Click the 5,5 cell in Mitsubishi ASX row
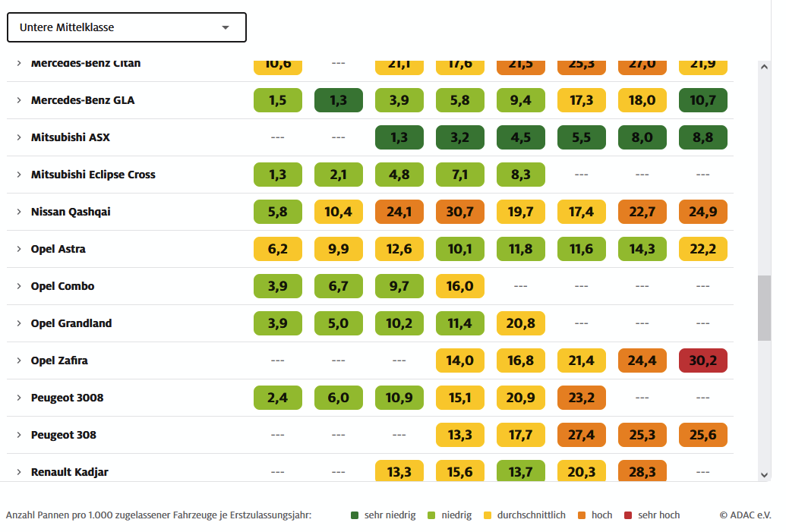Screen dimensions: 786x532 tap(582, 137)
